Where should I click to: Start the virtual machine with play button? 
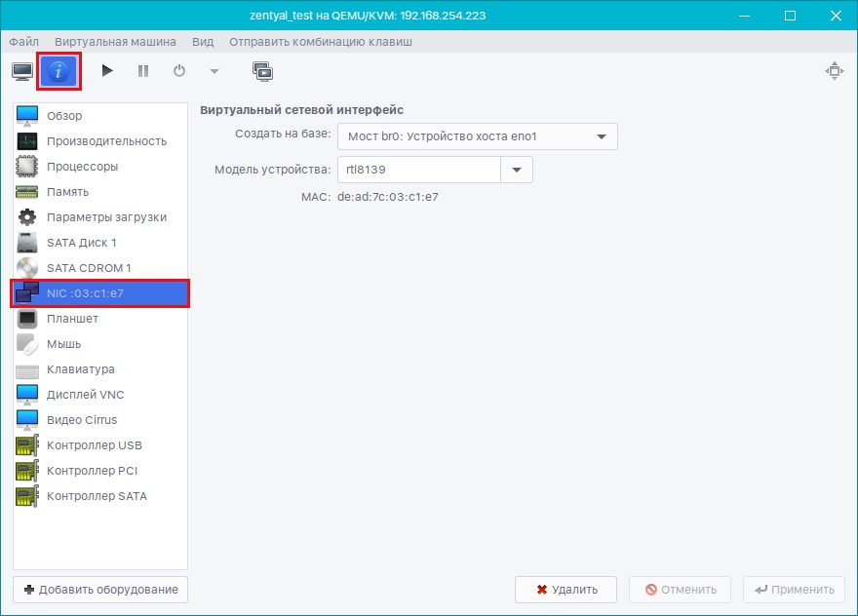pyautogui.click(x=107, y=71)
